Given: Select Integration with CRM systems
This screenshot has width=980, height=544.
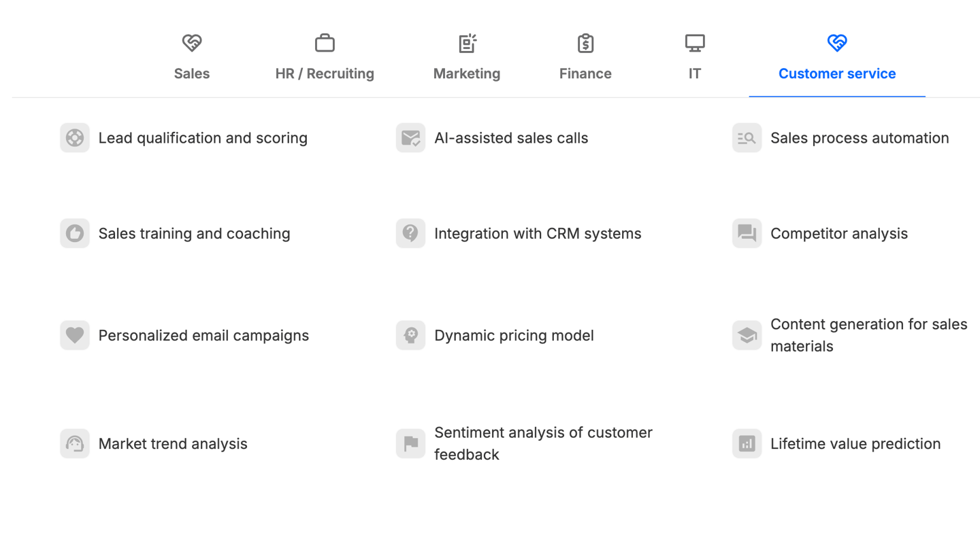Looking at the screenshot, I should tap(538, 233).
